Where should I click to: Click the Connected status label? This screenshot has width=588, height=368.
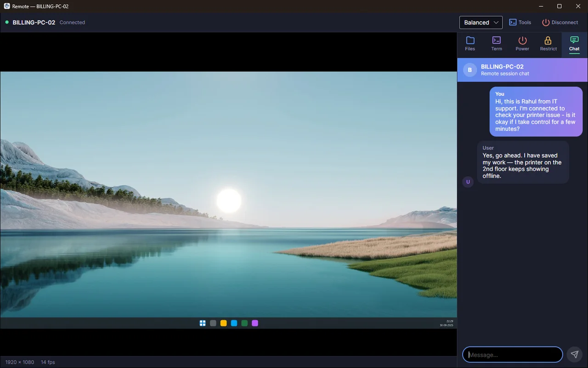click(72, 23)
